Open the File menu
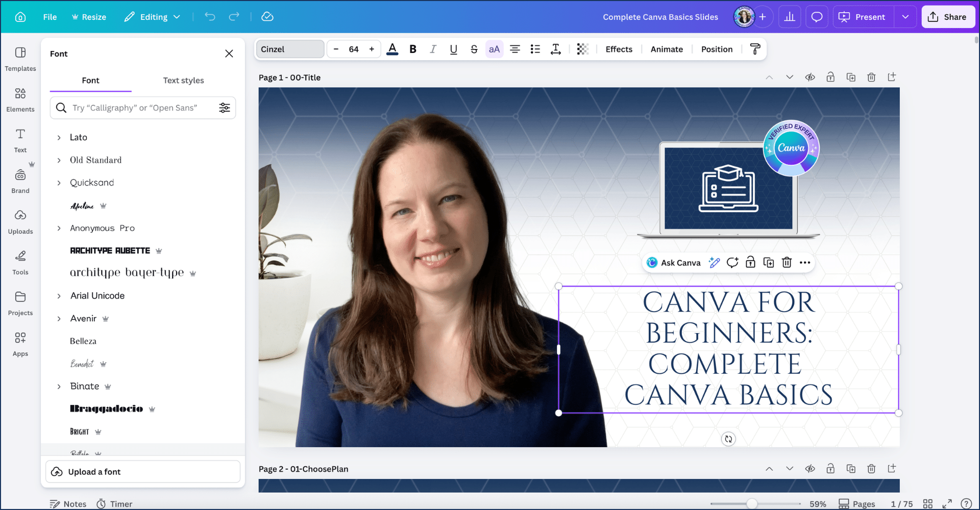Screen dimensions: 980x510 click(50, 17)
